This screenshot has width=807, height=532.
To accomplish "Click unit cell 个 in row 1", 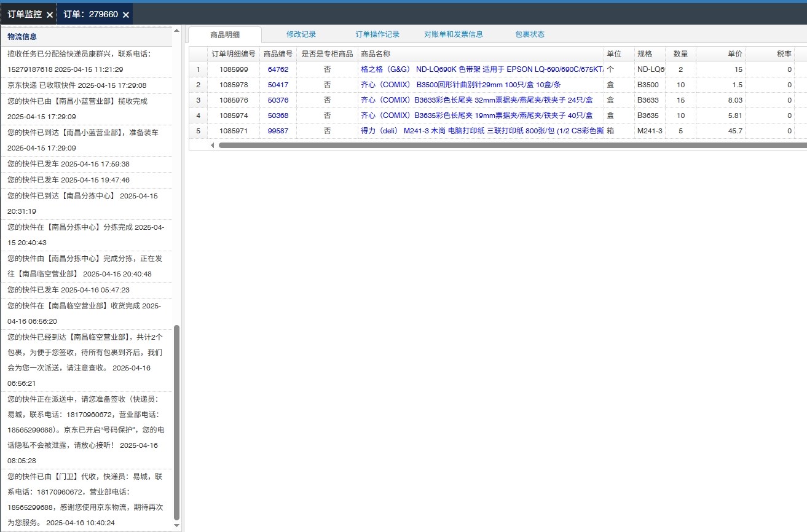I will pyautogui.click(x=620, y=69).
